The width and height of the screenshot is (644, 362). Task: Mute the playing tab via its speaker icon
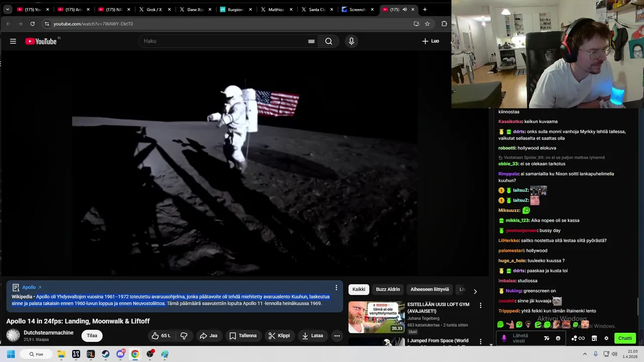click(405, 10)
